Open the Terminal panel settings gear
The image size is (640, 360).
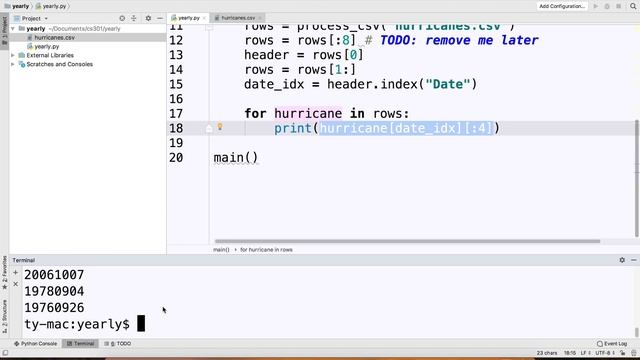(622, 260)
